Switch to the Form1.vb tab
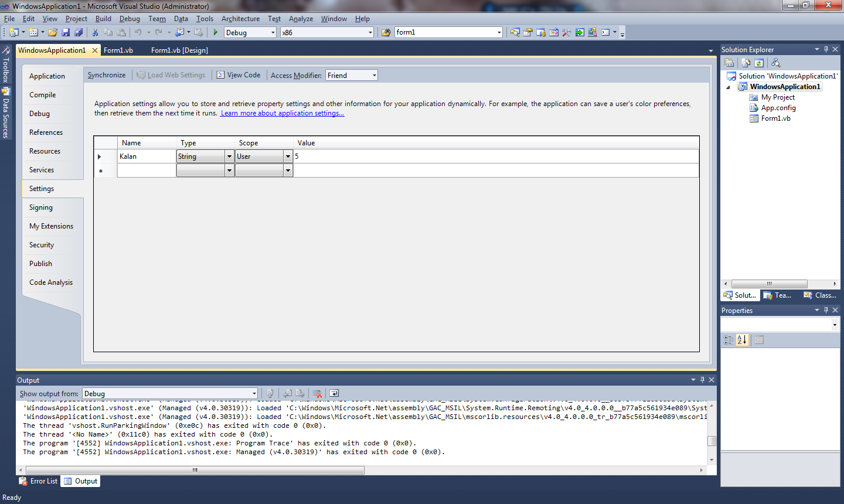The width and height of the screenshot is (844, 504). (118, 50)
